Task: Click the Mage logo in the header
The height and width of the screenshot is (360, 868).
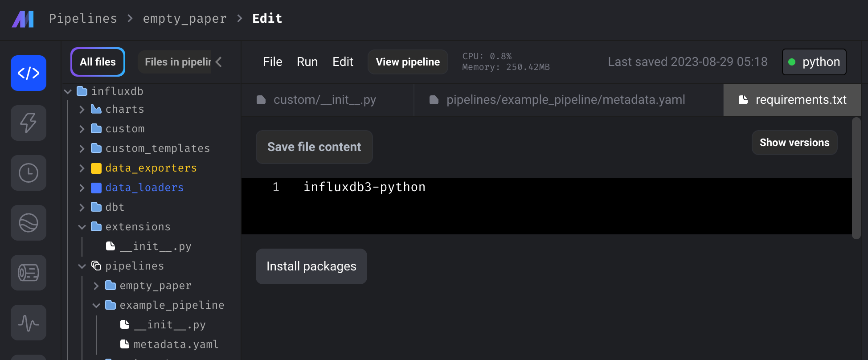Action: point(23,19)
